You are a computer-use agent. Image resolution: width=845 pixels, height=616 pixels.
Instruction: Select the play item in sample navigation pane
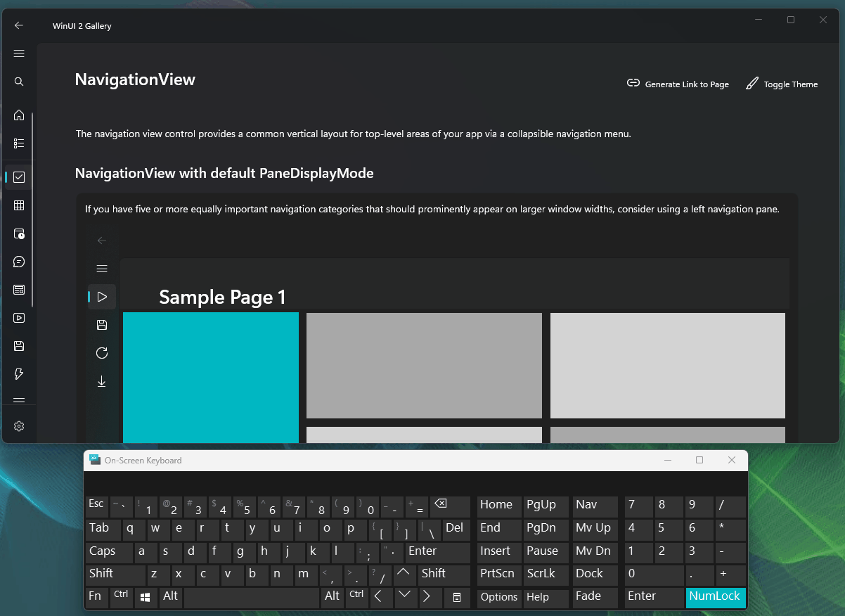tap(102, 297)
